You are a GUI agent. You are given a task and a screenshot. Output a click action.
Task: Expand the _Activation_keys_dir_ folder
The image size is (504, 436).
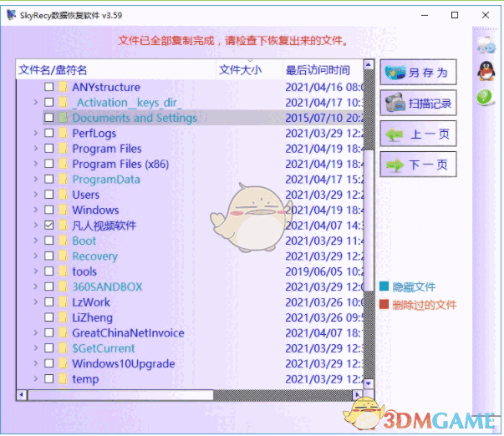pos(36,102)
